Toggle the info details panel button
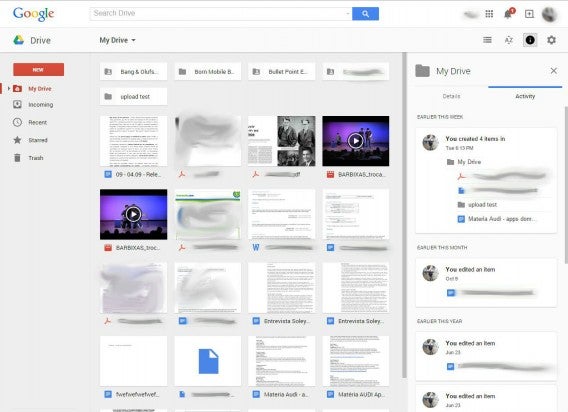The height and width of the screenshot is (412, 568). pyautogui.click(x=530, y=40)
